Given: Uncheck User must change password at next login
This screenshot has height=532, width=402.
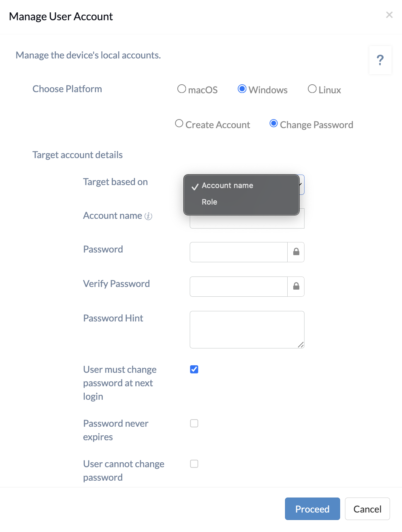Looking at the screenshot, I should (x=194, y=369).
